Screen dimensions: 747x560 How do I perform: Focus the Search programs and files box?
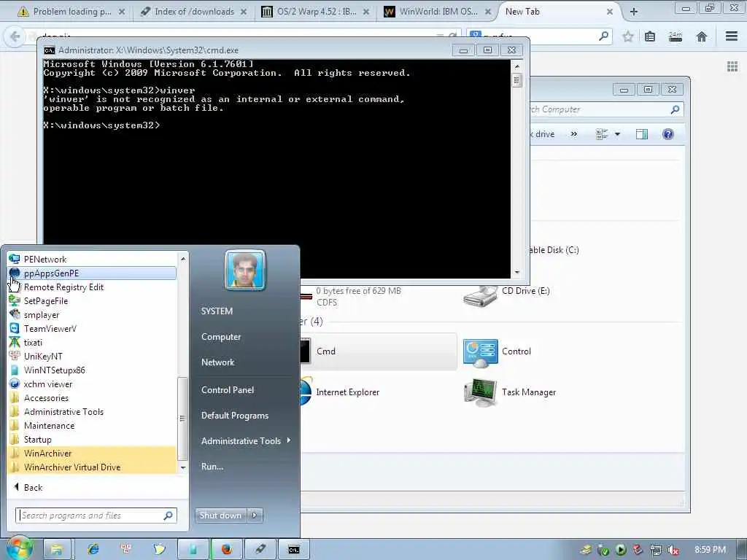[96, 516]
